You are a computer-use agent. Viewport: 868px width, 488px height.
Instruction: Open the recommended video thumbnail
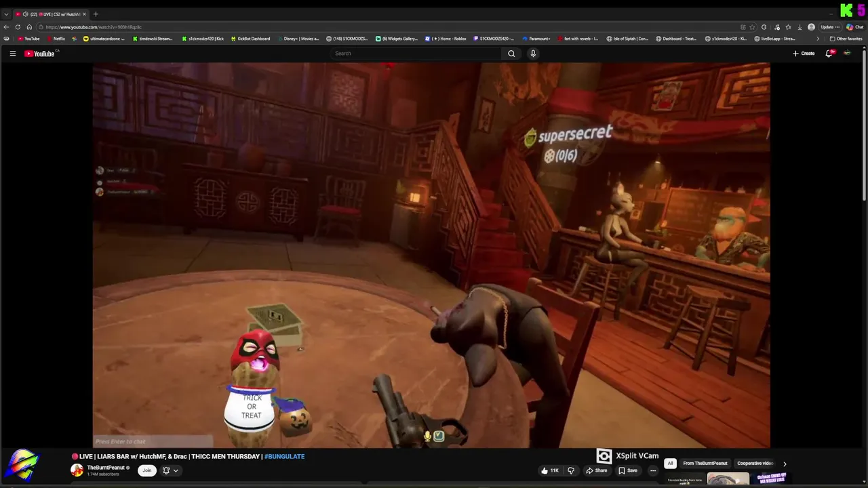pyautogui.click(x=728, y=479)
